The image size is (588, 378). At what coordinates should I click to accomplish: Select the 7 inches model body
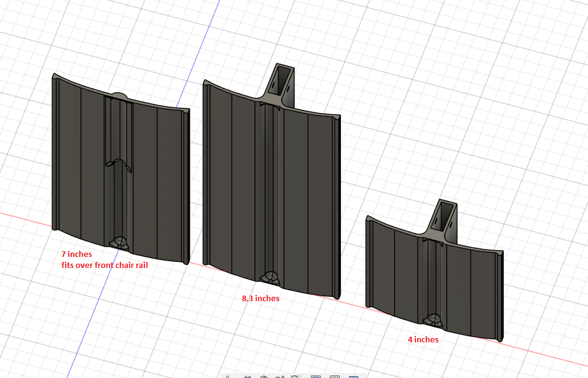121,169
